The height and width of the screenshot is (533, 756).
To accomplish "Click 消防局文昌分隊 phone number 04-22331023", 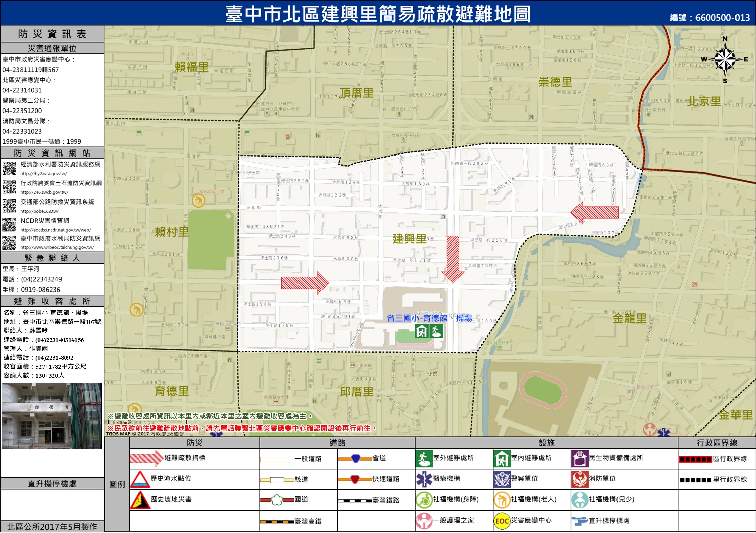I will click(22, 131).
